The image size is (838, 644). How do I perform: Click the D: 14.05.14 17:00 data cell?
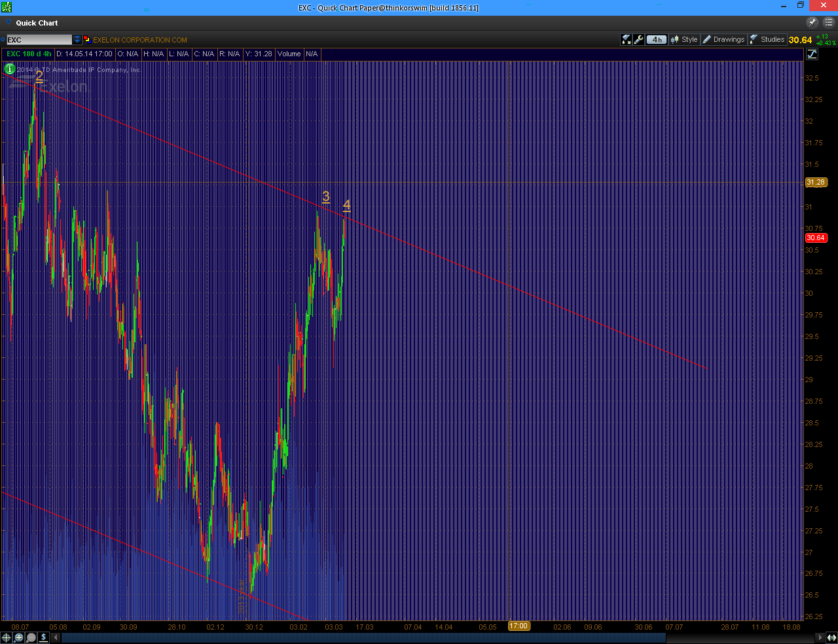pos(84,54)
